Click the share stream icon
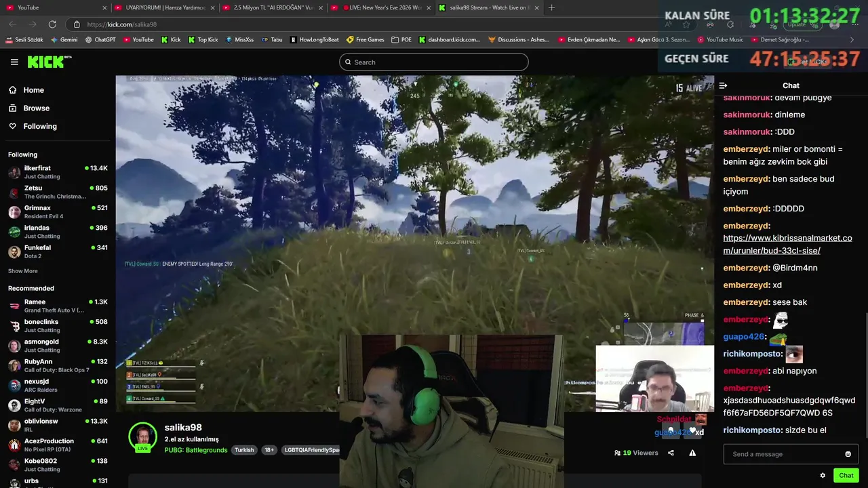The width and height of the screenshot is (868, 488). click(x=671, y=453)
